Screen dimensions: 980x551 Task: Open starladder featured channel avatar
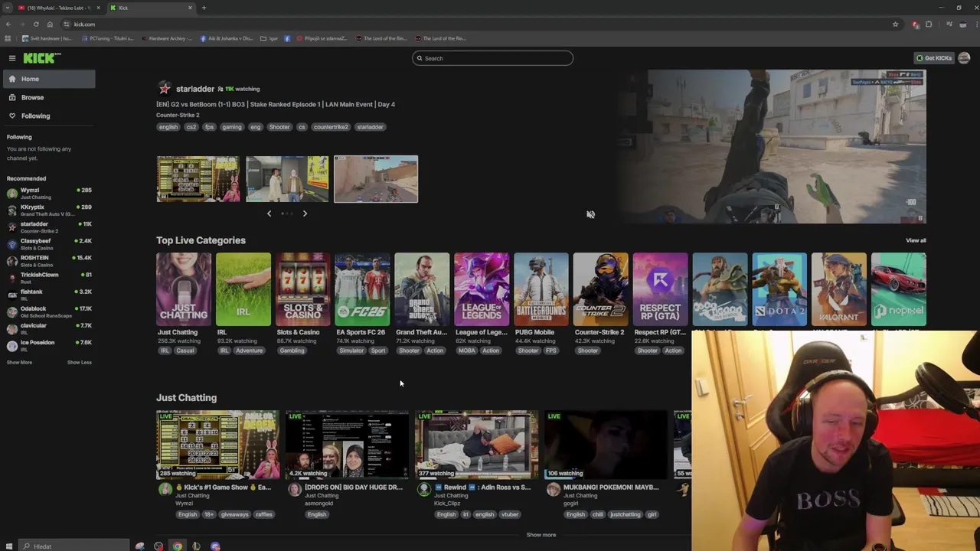[x=164, y=89]
